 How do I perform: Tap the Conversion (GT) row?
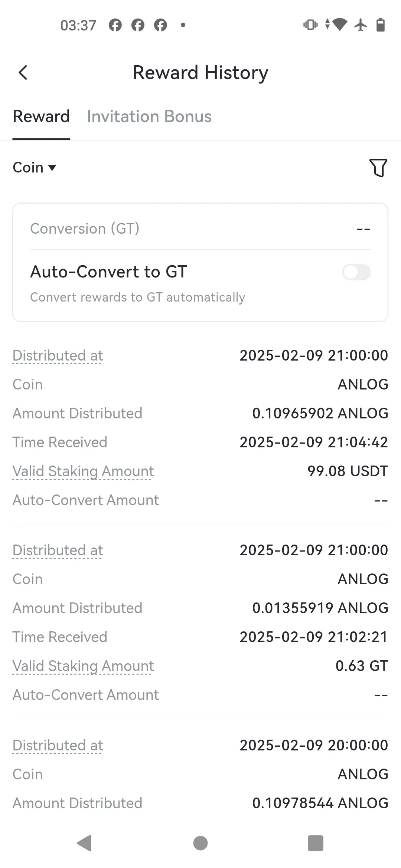point(200,228)
